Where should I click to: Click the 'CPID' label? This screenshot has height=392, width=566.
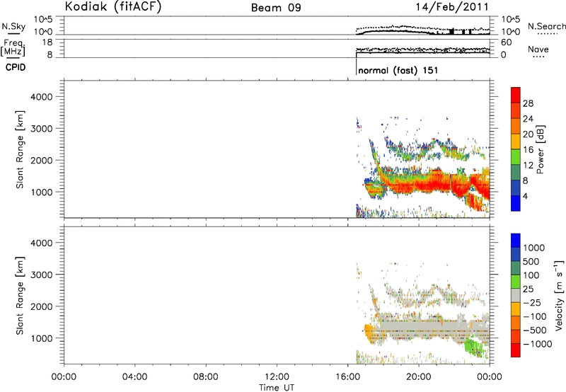tap(16, 67)
